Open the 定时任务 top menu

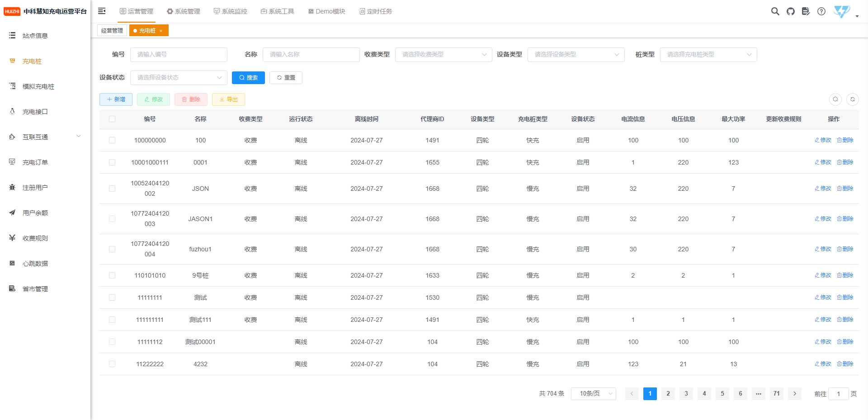376,11
